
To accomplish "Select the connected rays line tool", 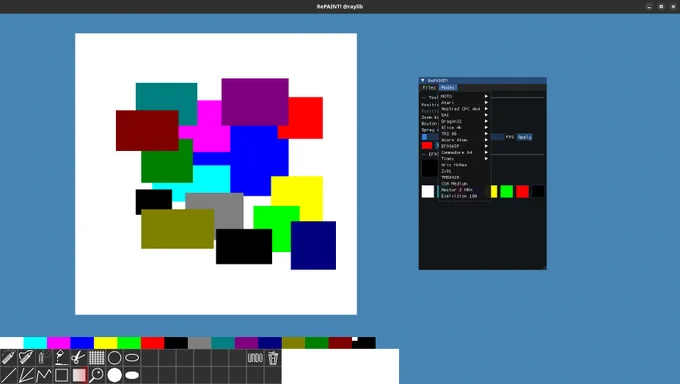I will (26, 375).
